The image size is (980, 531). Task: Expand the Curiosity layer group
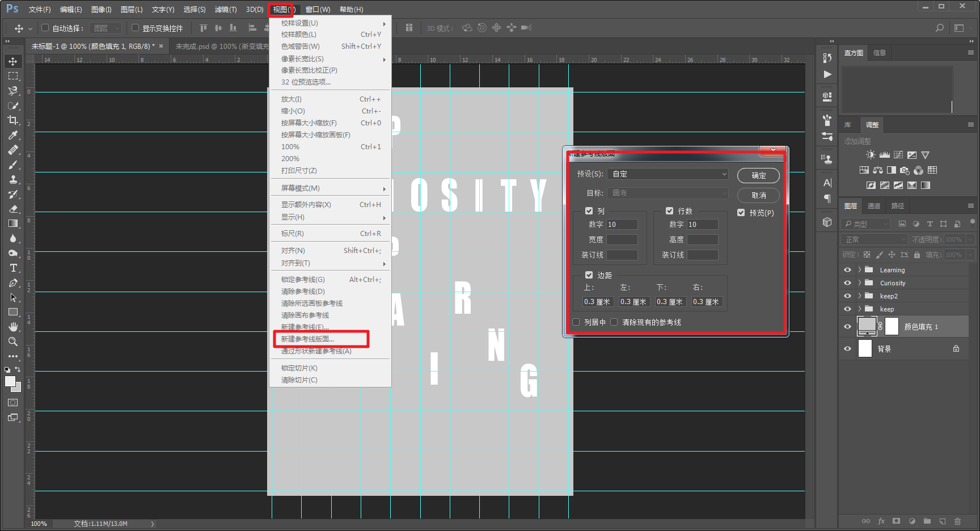pos(859,283)
